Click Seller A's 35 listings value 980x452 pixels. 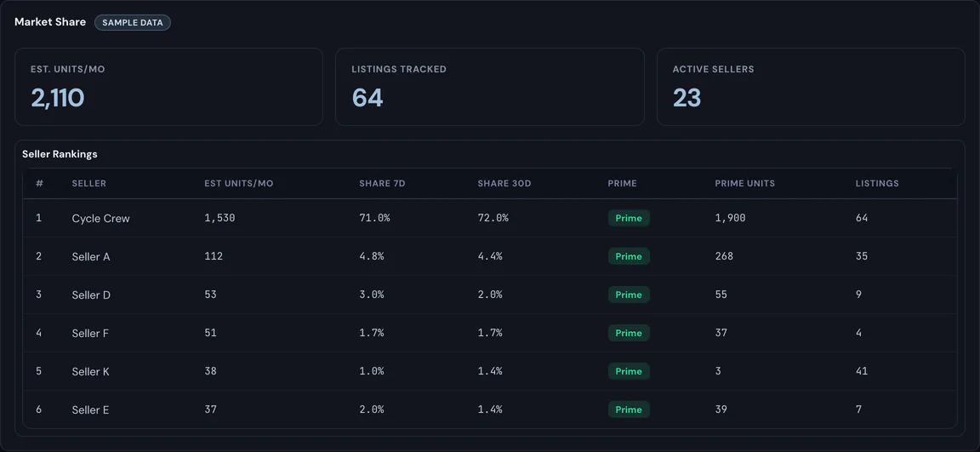[862, 256]
